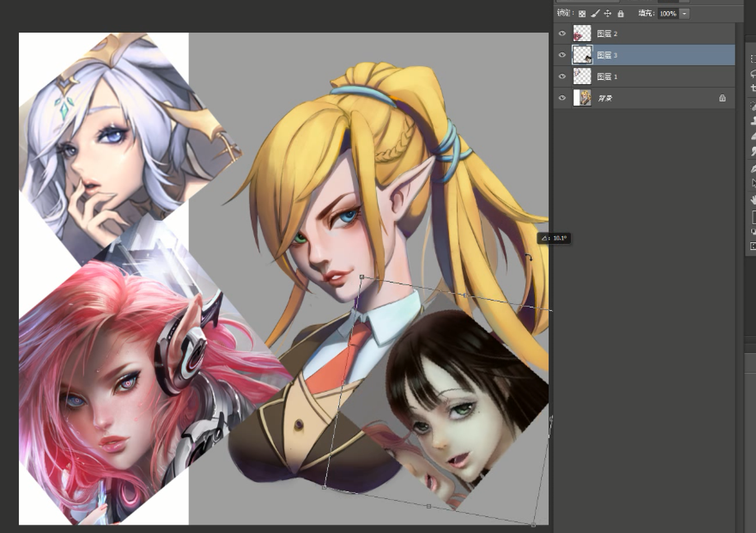The width and height of the screenshot is (756, 533).
Task: Hide 图层 2 layer visibility
Action: point(562,34)
